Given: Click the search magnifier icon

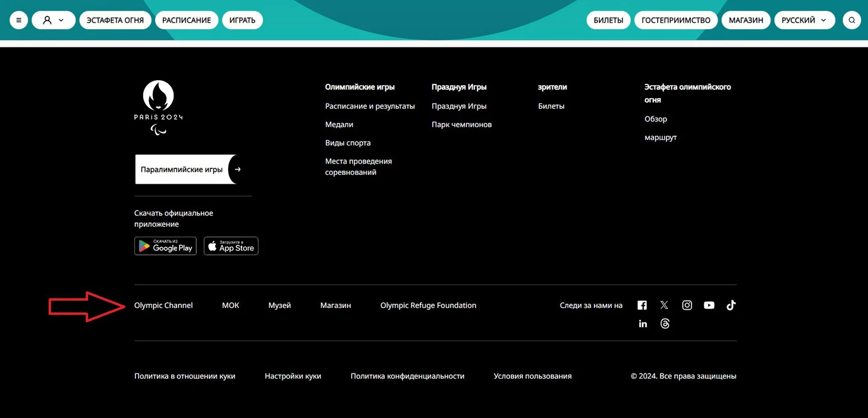Looking at the screenshot, I should click(x=851, y=20).
